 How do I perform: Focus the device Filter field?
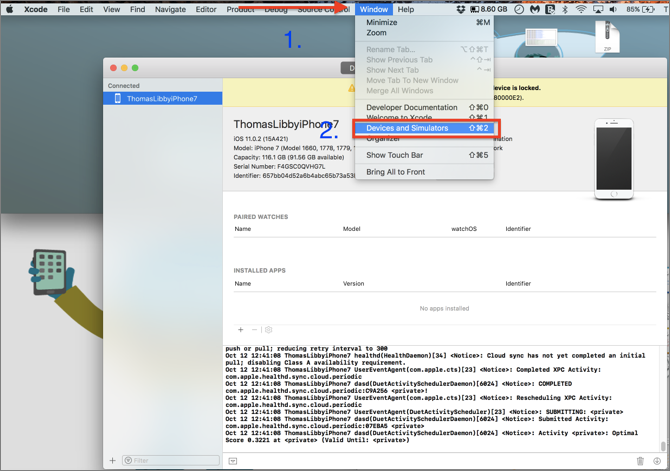pos(170,460)
